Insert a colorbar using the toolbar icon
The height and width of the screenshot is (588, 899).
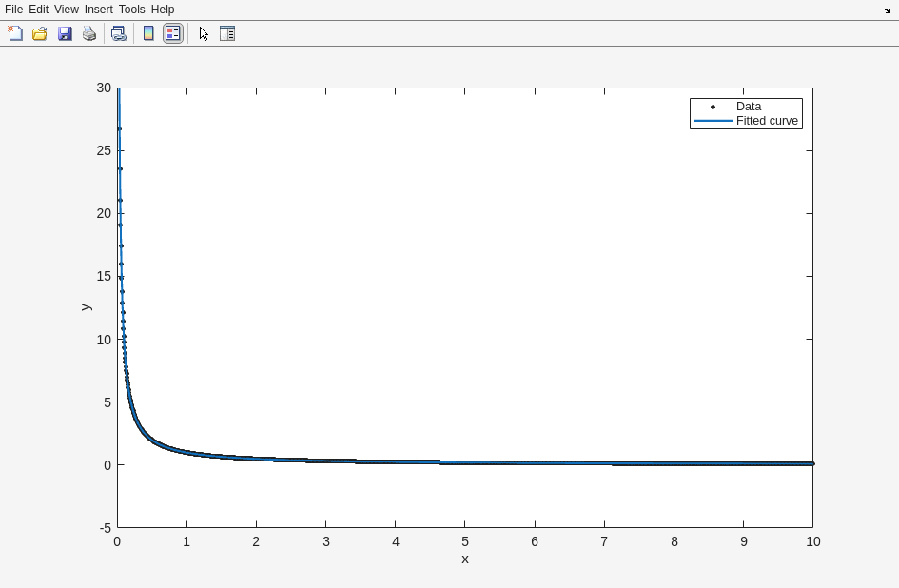point(148,33)
